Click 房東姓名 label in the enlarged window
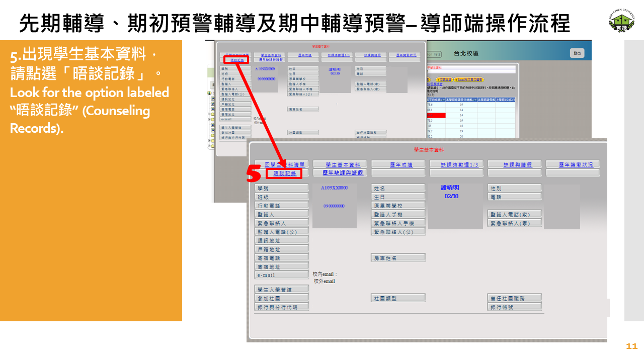This screenshot has height=362, width=644. pos(398,258)
